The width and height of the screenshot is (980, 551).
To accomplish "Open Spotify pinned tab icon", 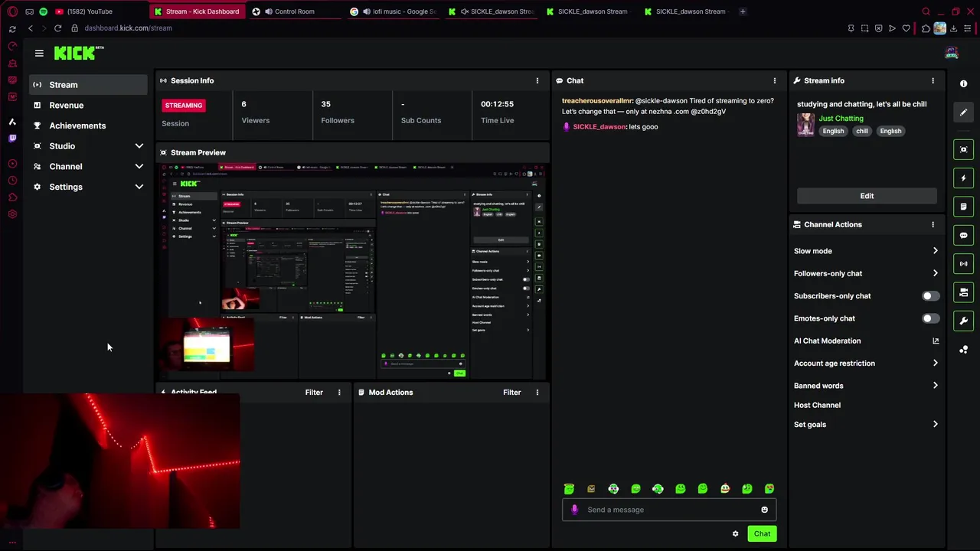I will pos(43,11).
